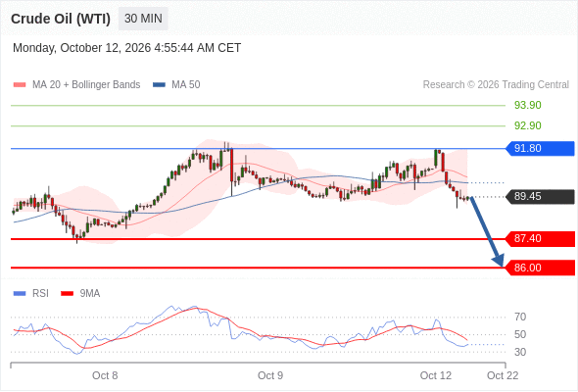This screenshot has height=392, width=578.
Task: Click the red 9MA legend swatch
Action: point(67,294)
